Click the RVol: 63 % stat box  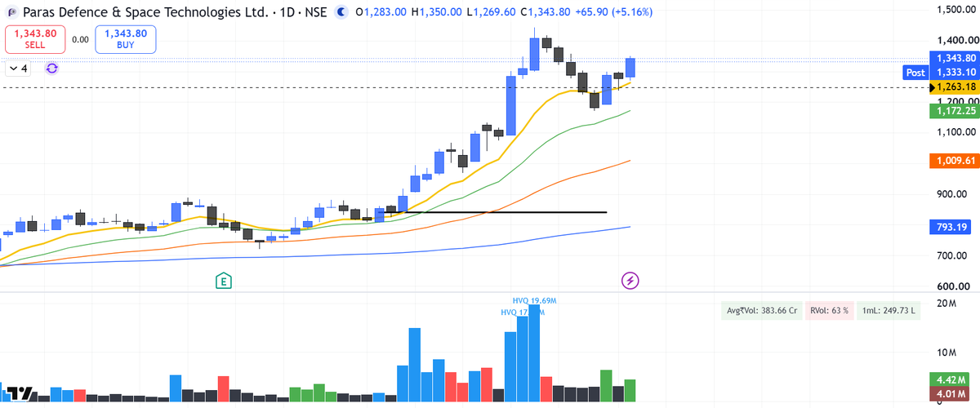tap(830, 311)
